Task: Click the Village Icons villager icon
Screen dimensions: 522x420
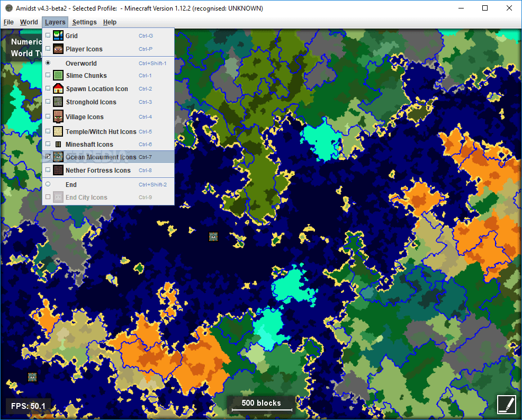Action: (x=58, y=117)
